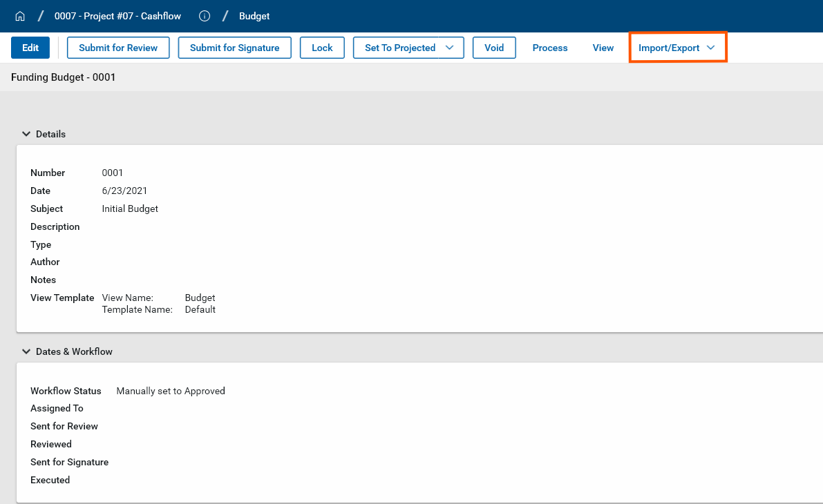Click the home icon in breadcrumb
823x504 pixels.
[x=20, y=16]
